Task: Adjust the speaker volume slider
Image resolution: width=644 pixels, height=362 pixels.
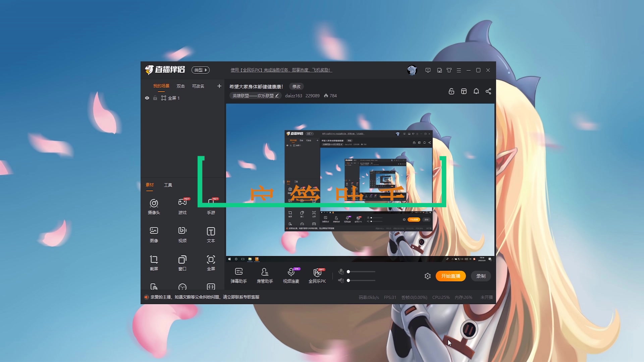Action: [x=362, y=281]
